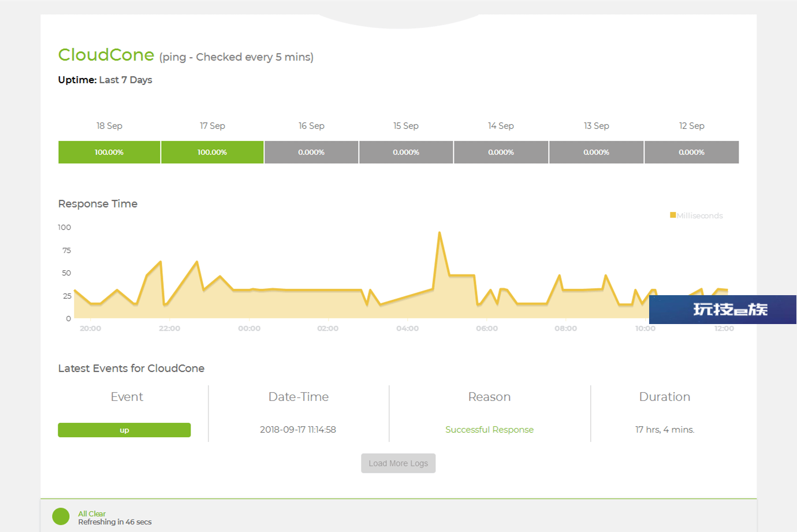
Task: Click the Duration column header
Action: pyautogui.click(x=665, y=397)
